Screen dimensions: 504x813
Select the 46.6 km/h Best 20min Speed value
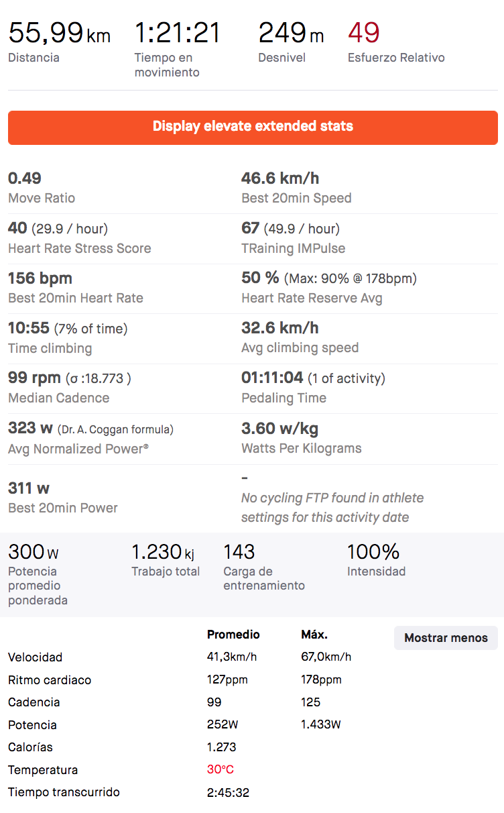(280, 178)
